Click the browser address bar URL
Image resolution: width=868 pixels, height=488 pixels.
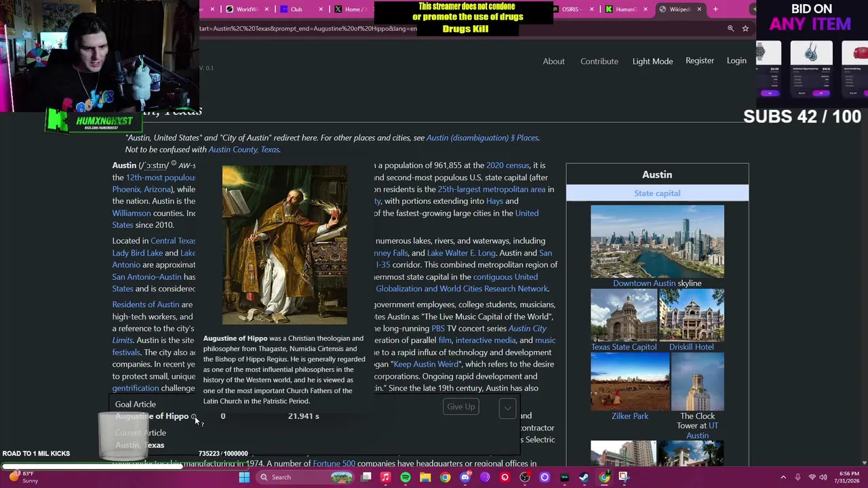(309, 28)
